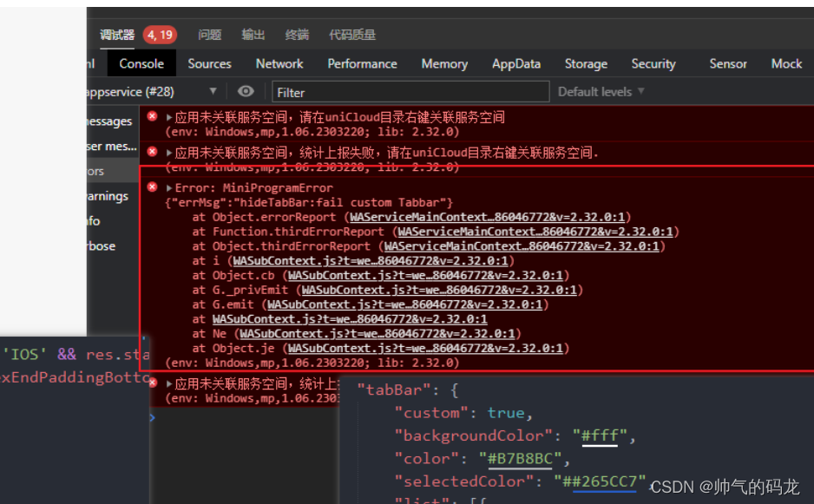Open G.emit WASubContext.js link

pyautogui.click(x=405, y=304)
